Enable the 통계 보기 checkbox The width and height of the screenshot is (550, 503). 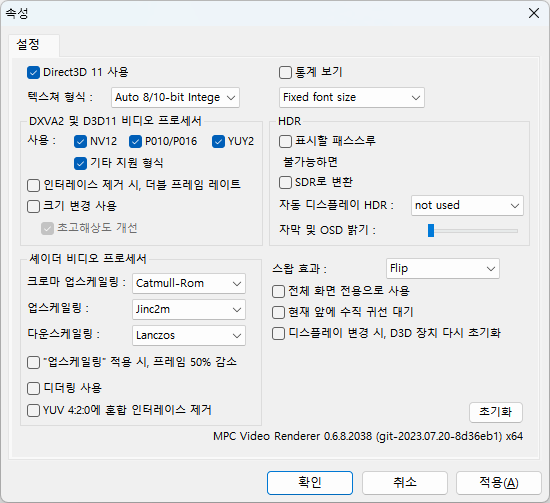point(285,73)
